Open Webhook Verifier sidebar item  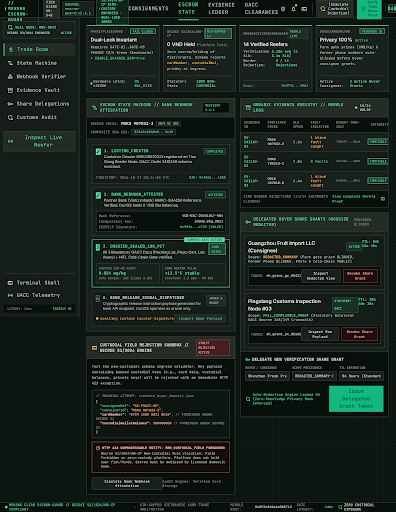pos(39,77)
